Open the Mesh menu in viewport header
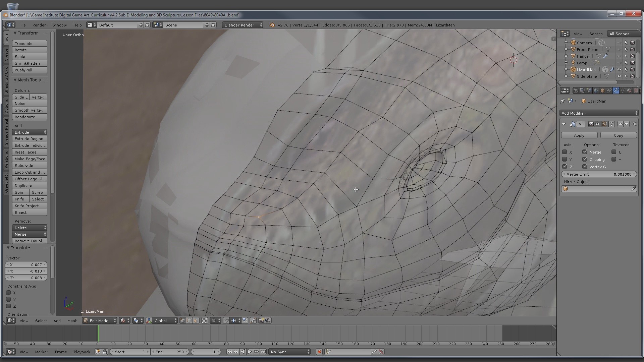The height and width of the screenshot is (362, 644). (x=72, y=320)
